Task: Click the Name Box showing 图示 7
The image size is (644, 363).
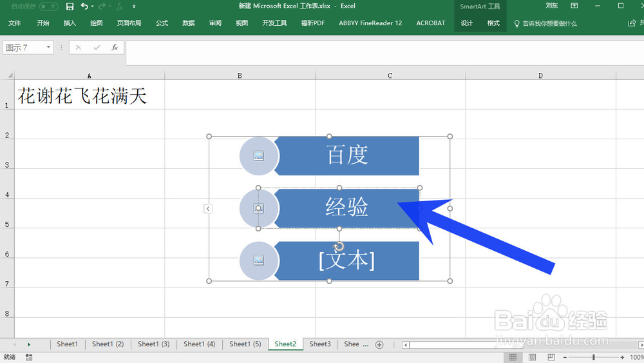Action: tap(24, 48)
